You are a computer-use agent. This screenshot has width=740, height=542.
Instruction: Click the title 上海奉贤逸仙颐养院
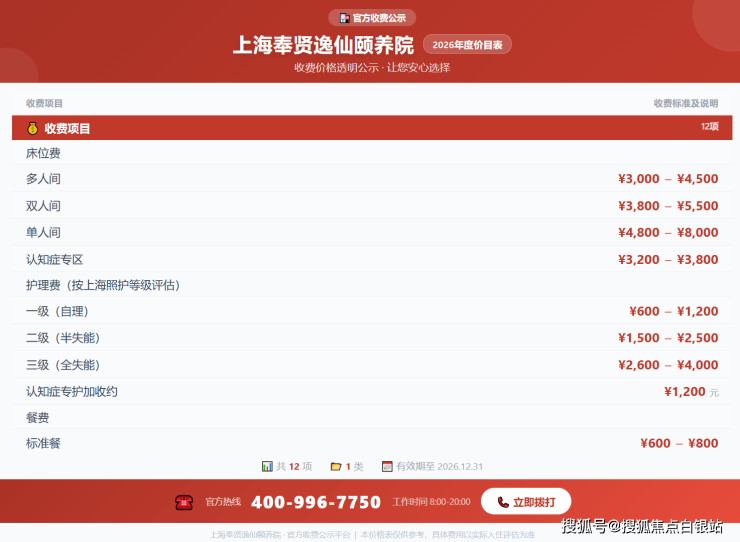(323, 45)
